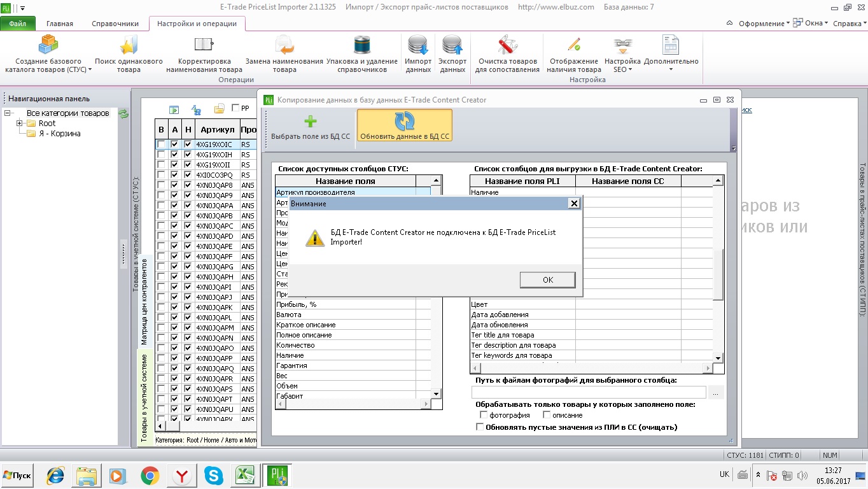The image size is (868, 489).
Task: Open Google Chrome from taskbar
Action: click(x=150, y=475)
